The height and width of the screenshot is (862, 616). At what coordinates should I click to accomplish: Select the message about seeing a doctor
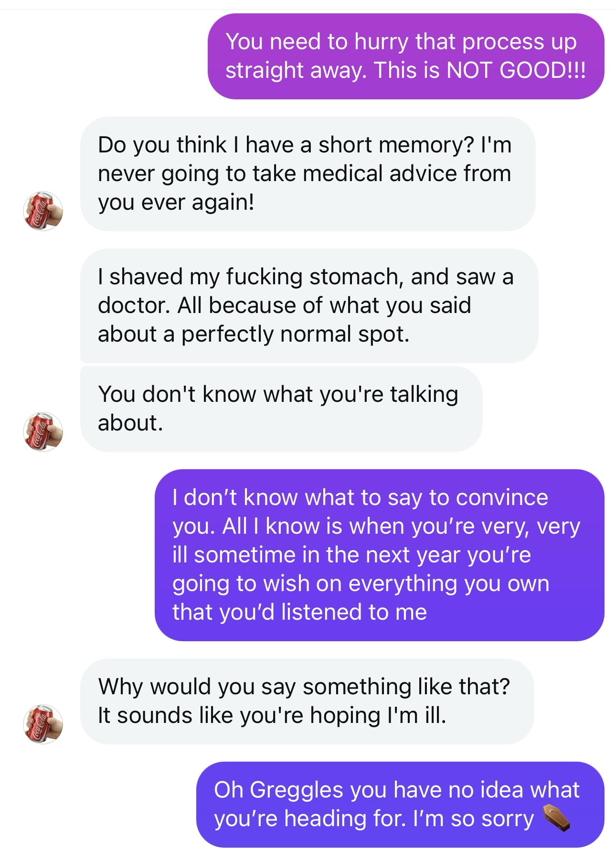tap(308, 305)
